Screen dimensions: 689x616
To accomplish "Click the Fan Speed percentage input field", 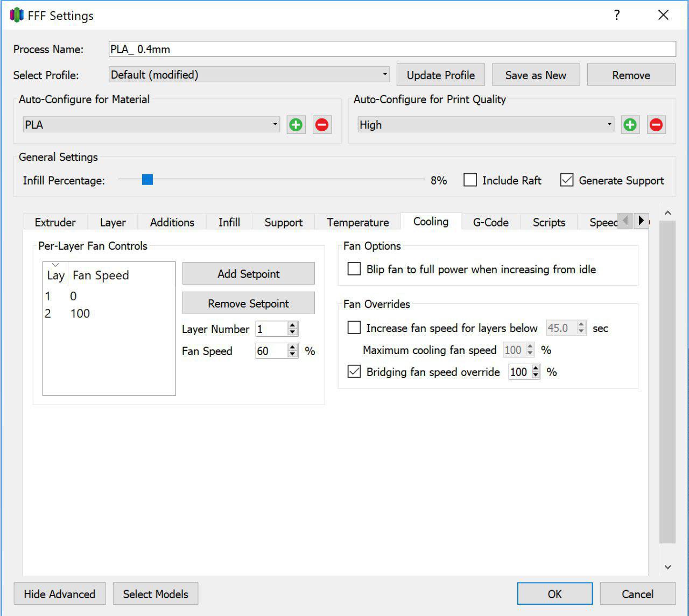I will (x=272, y=351).
